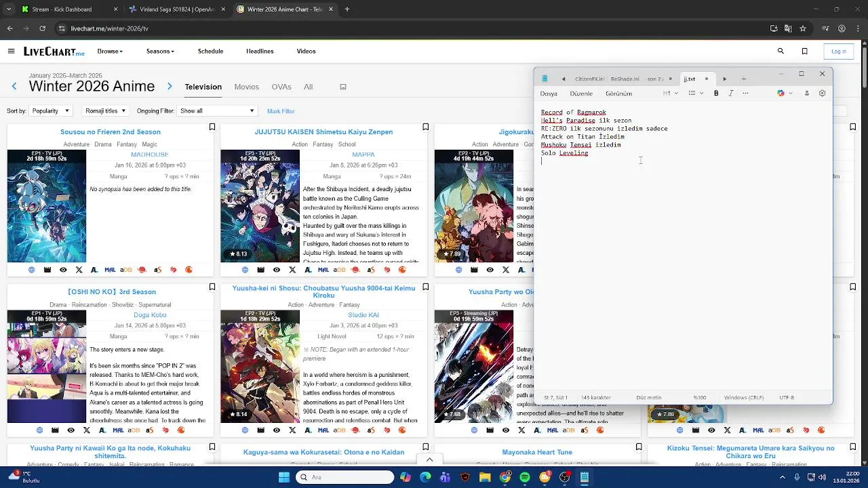Click Notepad zoom level %100
This screenshot has height=488, width=868.
(700, 398)
